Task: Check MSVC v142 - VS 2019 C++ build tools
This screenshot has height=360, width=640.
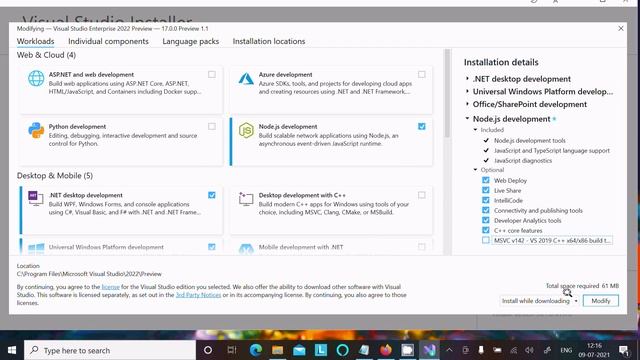Action: (x=486, y=240)
